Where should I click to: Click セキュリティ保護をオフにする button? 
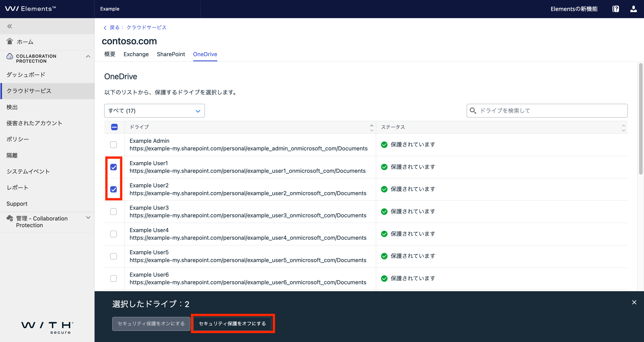click(x=232, y=323)
